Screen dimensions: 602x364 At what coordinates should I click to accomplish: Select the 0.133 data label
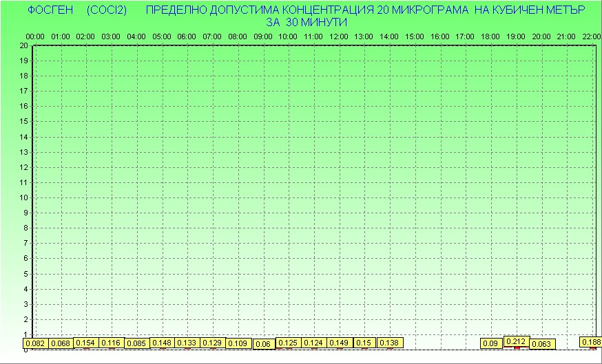(187, 343)
